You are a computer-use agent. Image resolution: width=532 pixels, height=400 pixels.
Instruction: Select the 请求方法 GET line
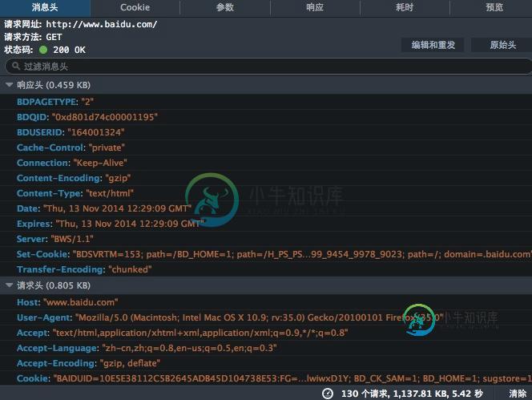coord(33,37)
